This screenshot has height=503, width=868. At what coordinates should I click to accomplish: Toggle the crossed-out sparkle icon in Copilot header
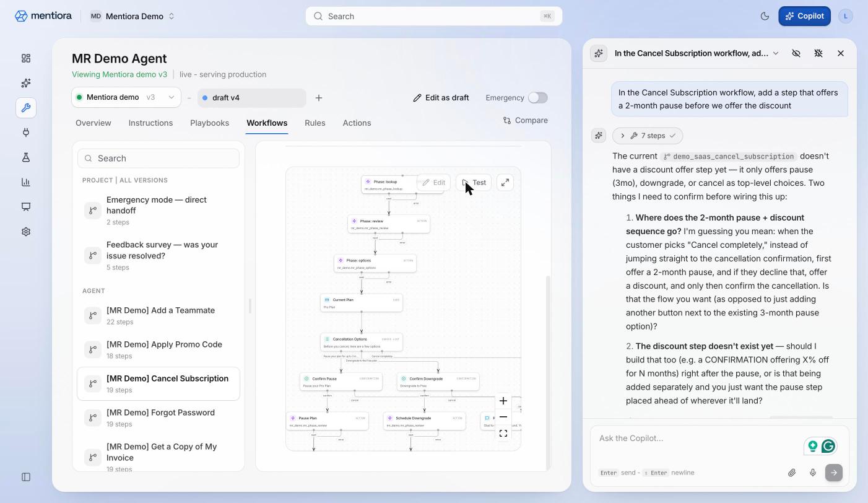point(818,53)
